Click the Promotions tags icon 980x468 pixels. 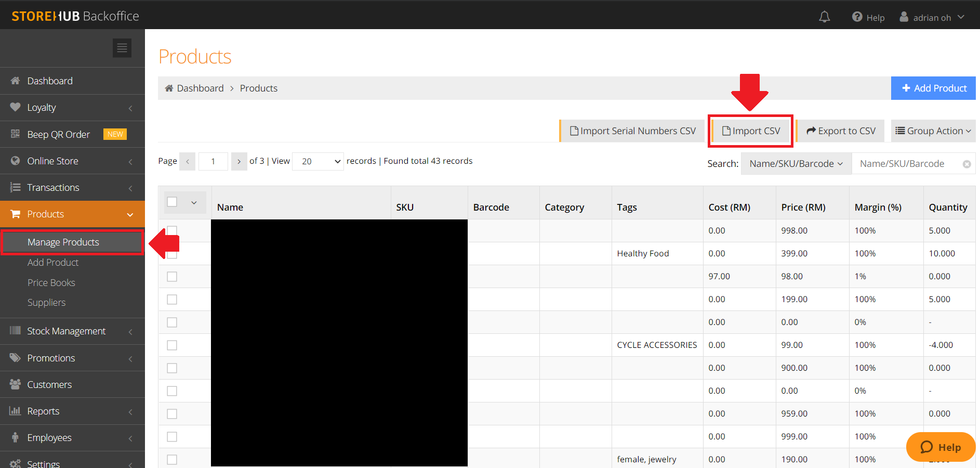pyautogui.click(x=15, y=358)
